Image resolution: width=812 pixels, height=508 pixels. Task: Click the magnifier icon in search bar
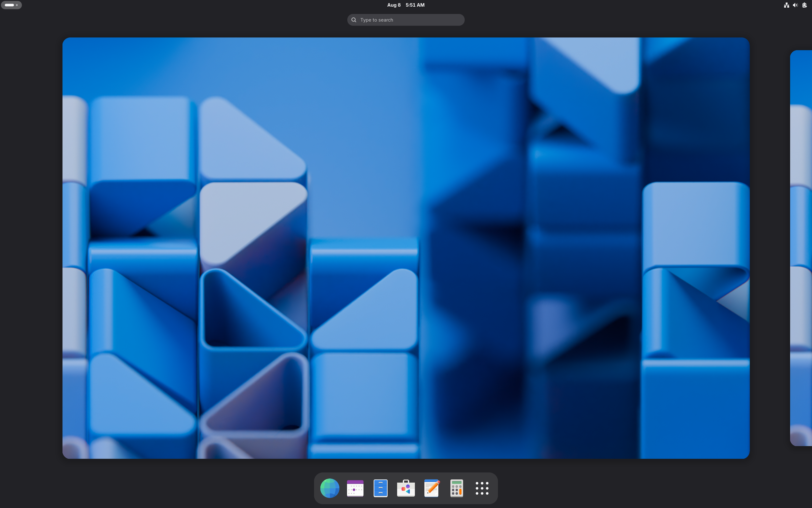354,20
